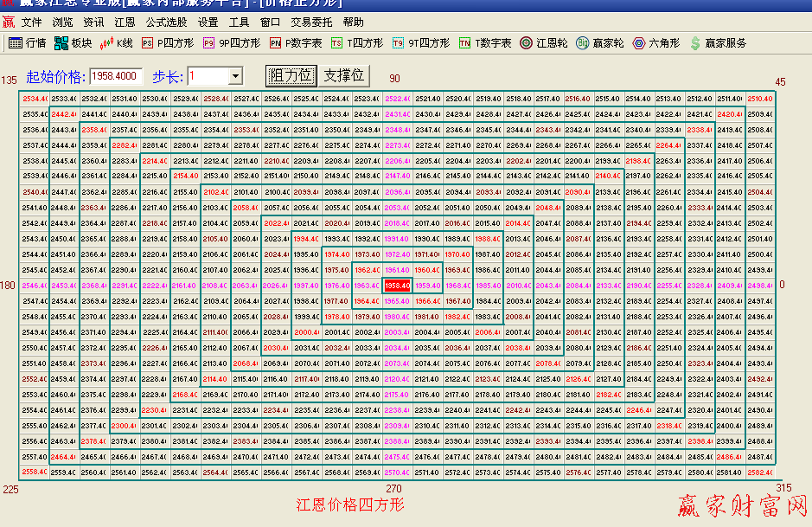The image size is (812, 527).
Task: Open the K线 candlestick chart icon
Action: 107,42
